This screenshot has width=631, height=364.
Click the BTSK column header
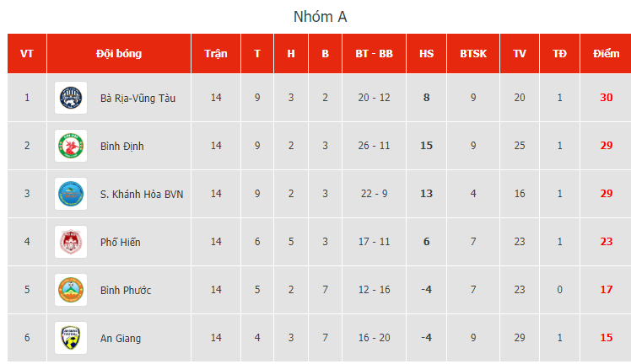(473, 54)
